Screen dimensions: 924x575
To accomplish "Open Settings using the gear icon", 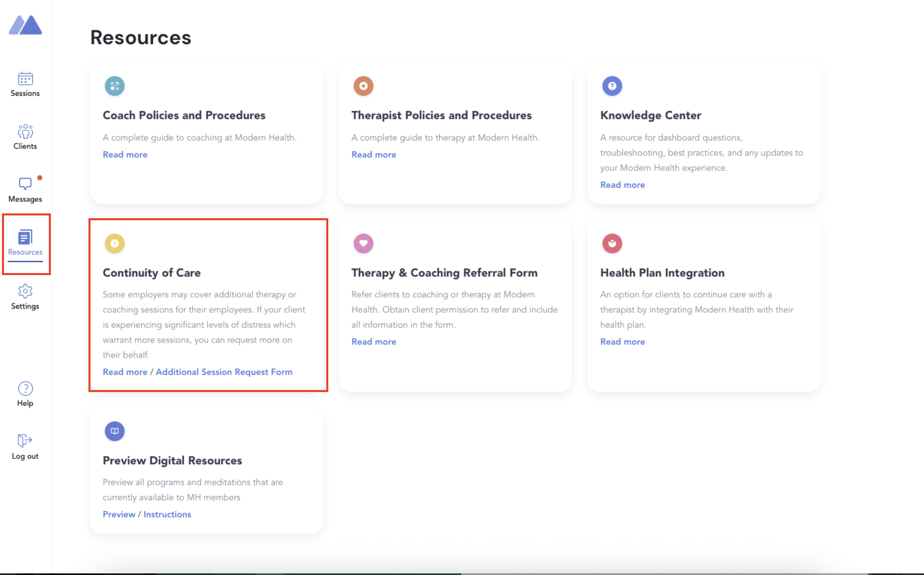I will [x=25, y=292].
